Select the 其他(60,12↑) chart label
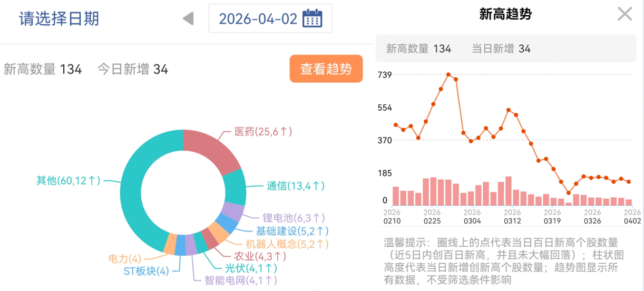 (68, 180)
